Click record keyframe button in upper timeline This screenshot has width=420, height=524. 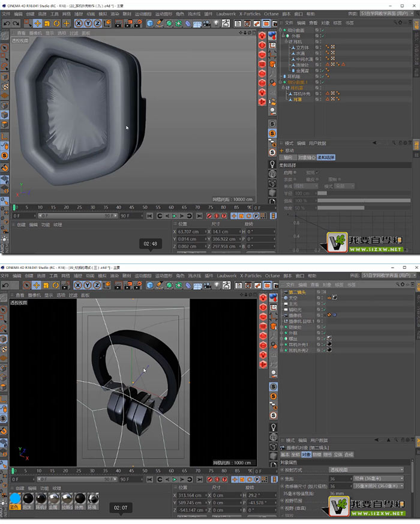(209, 216)
